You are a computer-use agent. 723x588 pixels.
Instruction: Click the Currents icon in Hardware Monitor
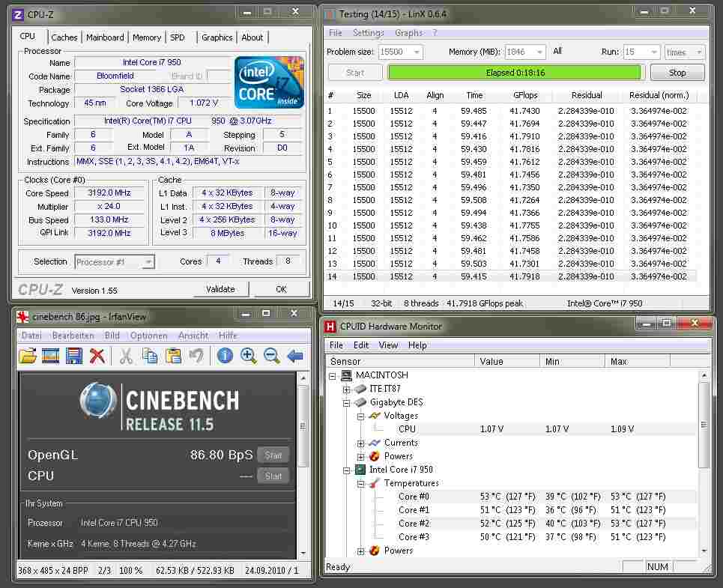(375, 443)
